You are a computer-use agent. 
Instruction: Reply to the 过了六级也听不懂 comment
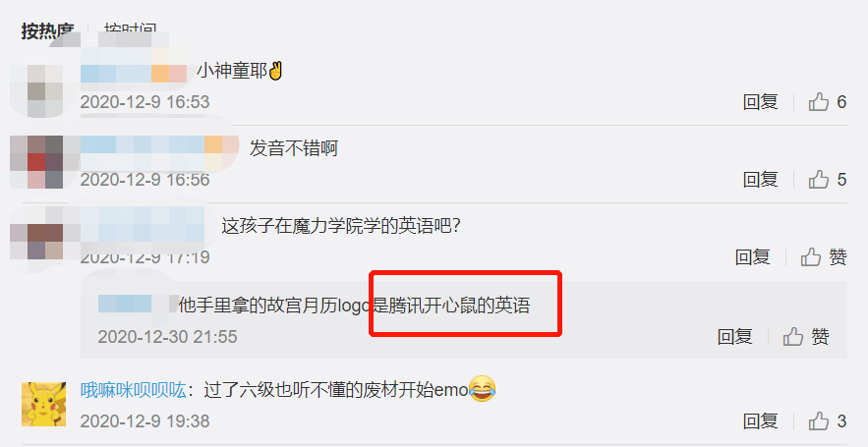pyautogui.click(x=760, y=421)
